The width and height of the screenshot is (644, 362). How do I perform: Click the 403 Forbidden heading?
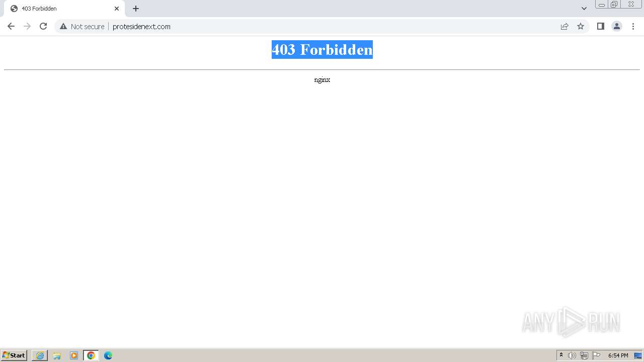pyautogui.click(x=322, y=49)
